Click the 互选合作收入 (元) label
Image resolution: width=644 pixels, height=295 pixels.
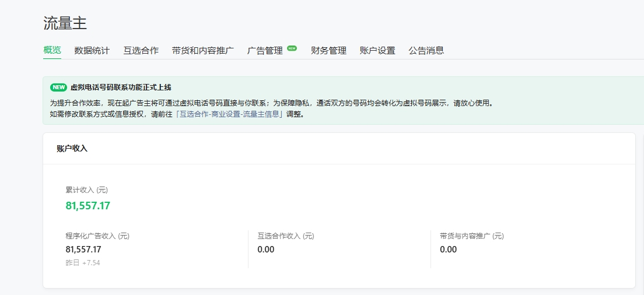[x=286, y=236]
